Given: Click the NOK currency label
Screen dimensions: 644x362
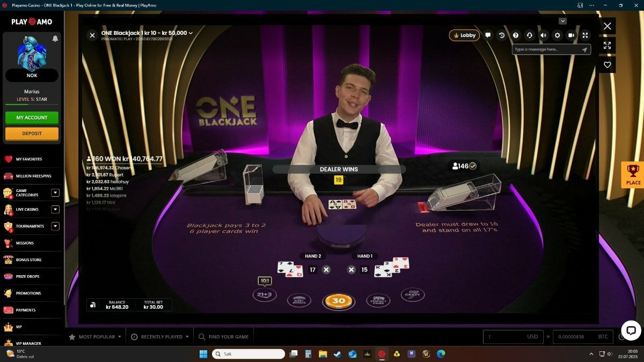Looking at the screenshot, I should [32, 76].
